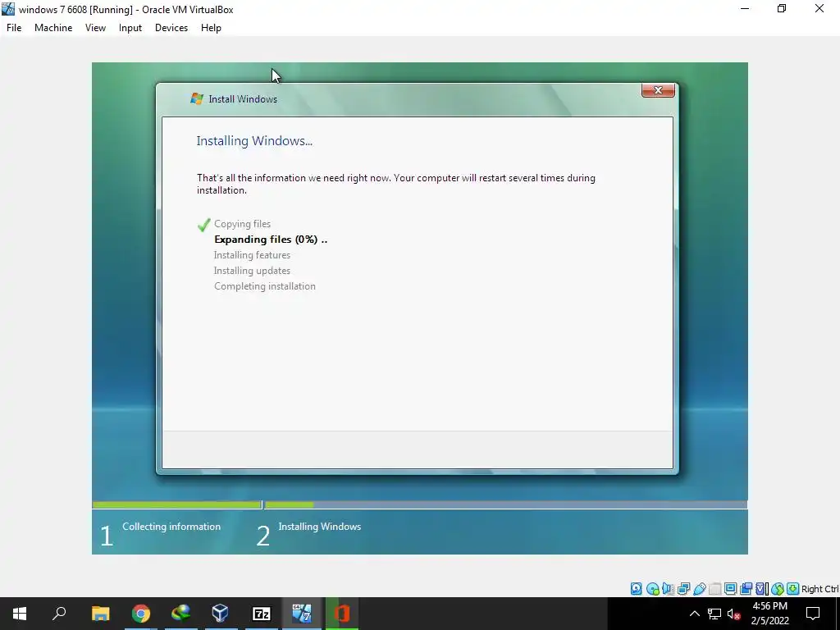Image resolution: width=840 pixels, height=630 pixels.
Task: Open the View menu
Action: click(x=95, y=28)
